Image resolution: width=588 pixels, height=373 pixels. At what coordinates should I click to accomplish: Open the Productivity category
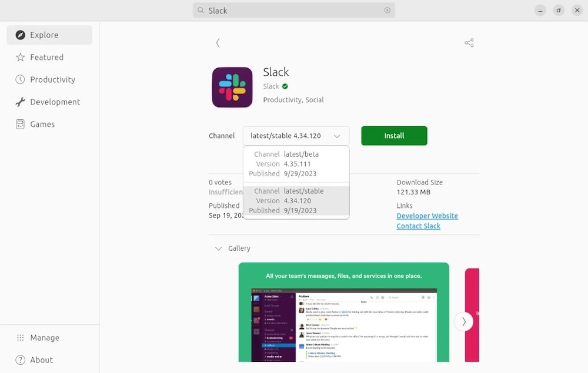click(x=49, y=79)
